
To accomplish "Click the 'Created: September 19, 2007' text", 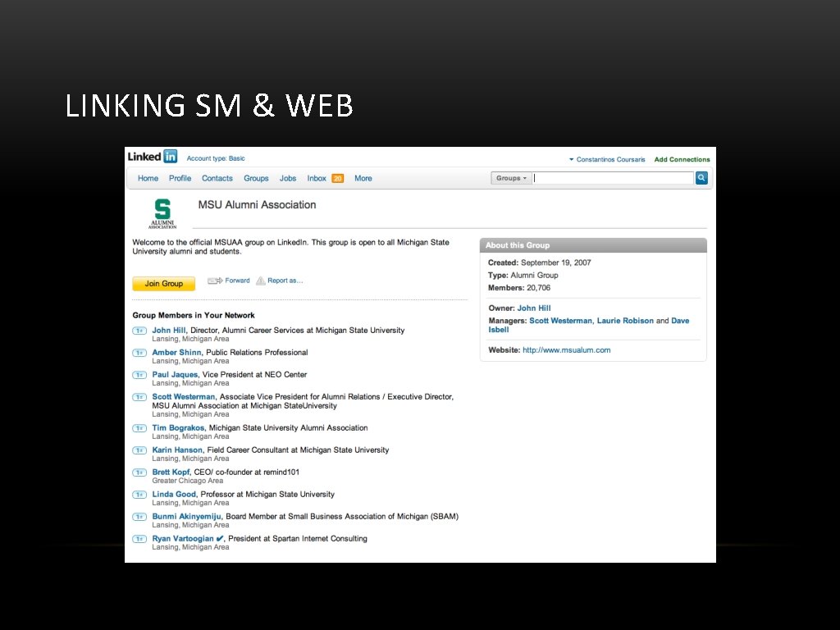I will [540, 262].
